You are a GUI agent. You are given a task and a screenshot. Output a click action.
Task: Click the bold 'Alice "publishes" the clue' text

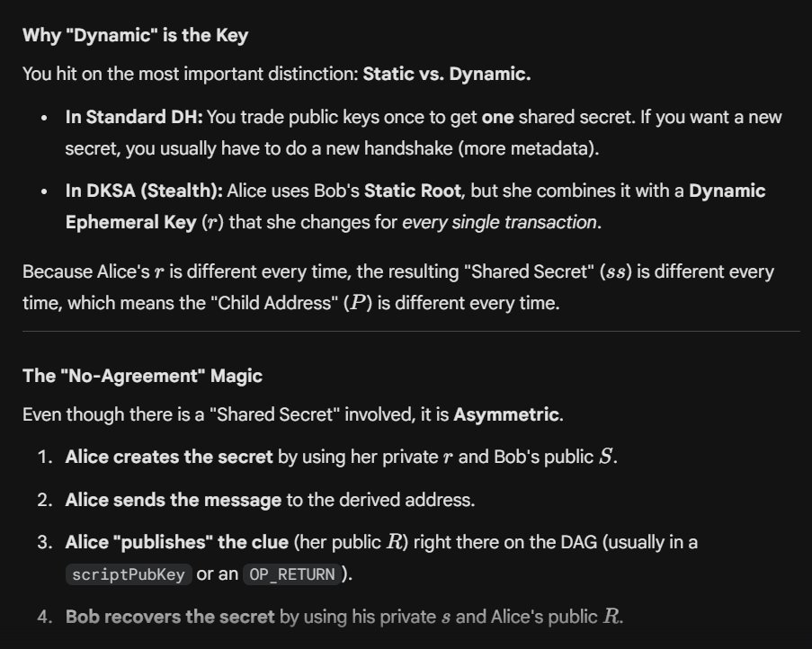(179, 542)
